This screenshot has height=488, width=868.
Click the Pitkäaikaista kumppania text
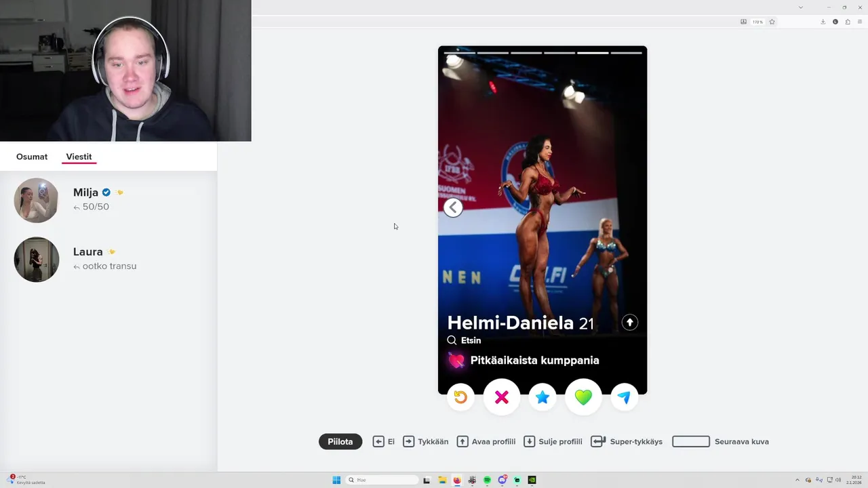click(x=535, y=361)
